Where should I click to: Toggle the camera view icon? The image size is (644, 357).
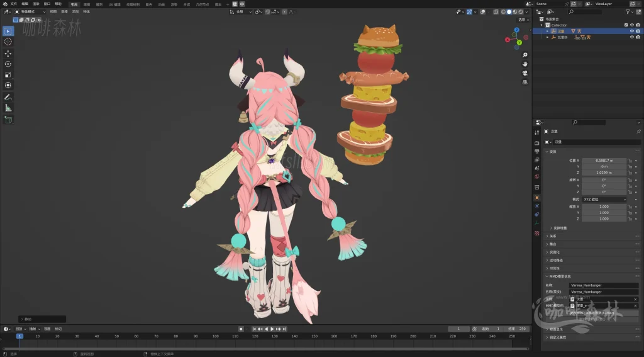pos(525,73)
